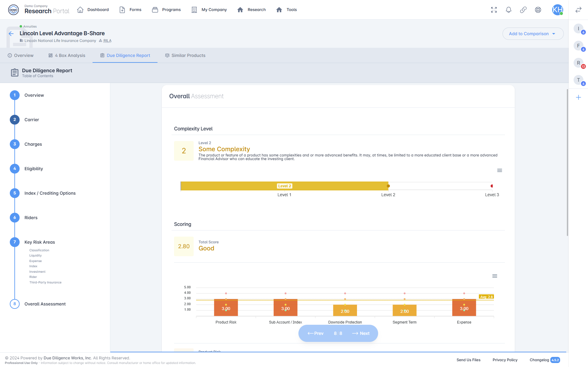Click the Segment Term 2.00 bar
588x367 pixels.
[404, 310]
